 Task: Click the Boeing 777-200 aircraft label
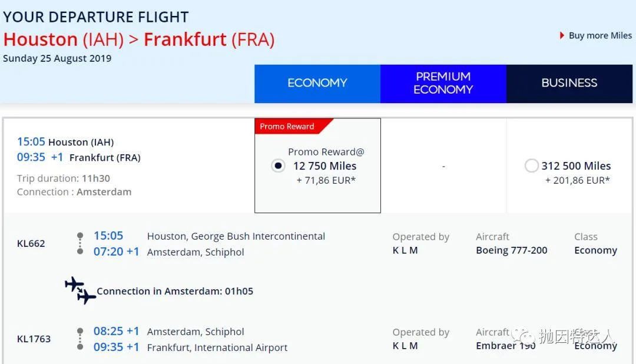pos(512,250)
